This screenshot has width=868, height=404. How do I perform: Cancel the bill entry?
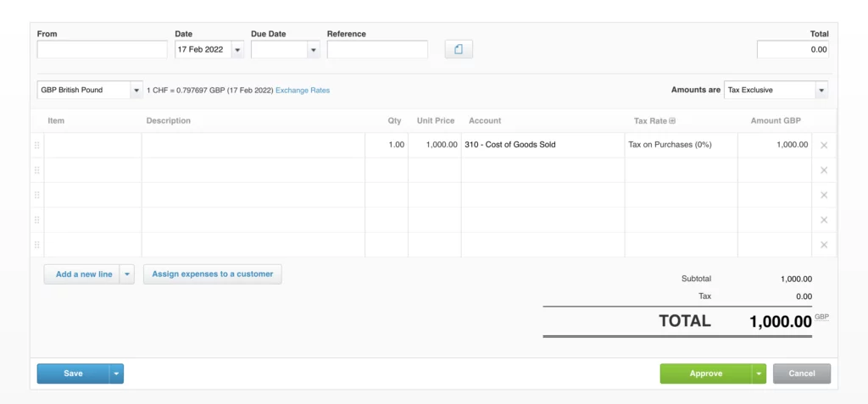click(x=802, y=374)
